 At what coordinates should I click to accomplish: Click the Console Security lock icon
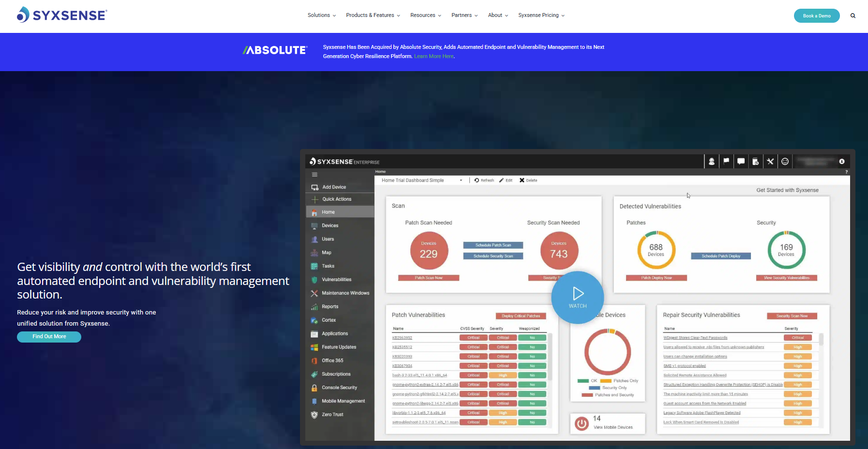[314, 388]
